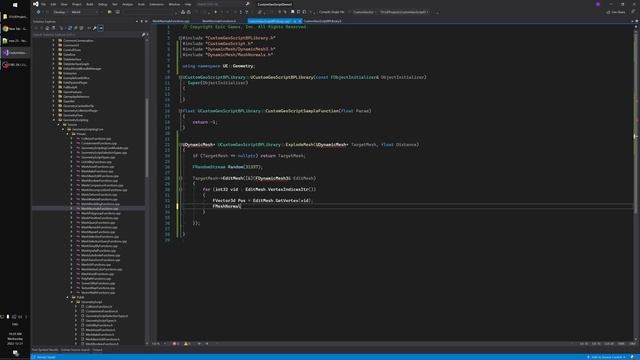Select MeshUVFunctions.cpp in the tree
Screen dimensions: 640x360
96,264
